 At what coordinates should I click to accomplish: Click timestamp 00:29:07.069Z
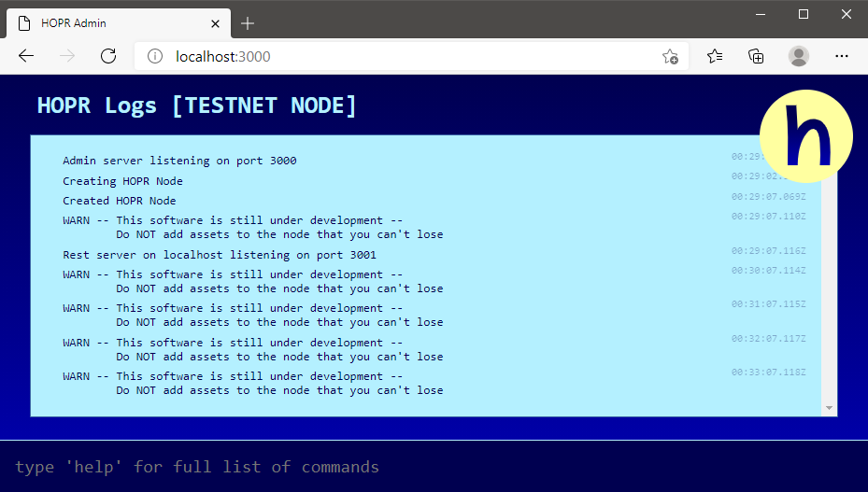[x=768, y=196]
